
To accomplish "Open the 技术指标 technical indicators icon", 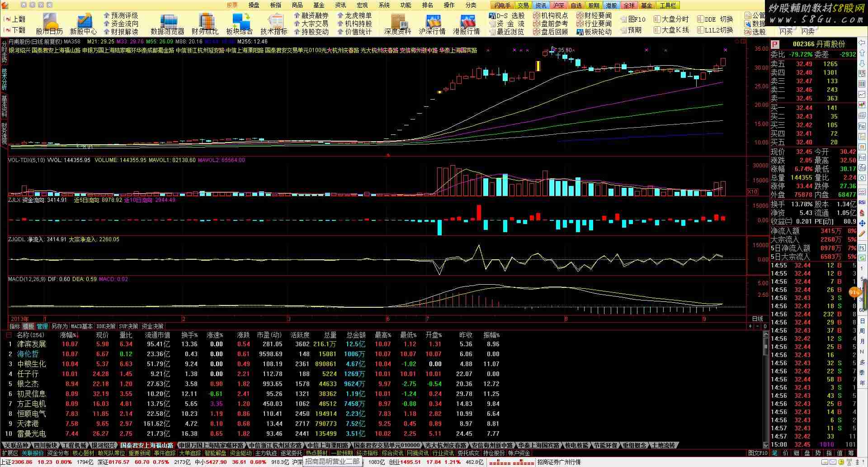I will pos(274,24).
